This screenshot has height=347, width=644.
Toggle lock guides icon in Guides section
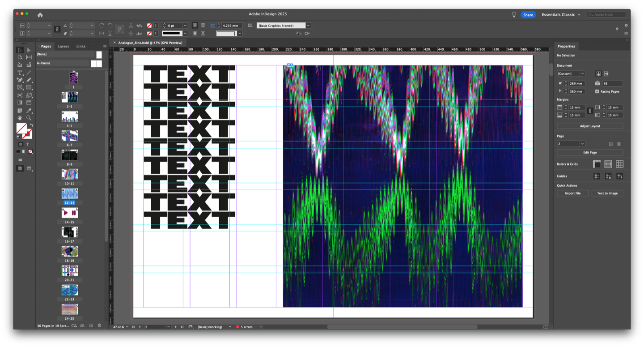[608, 176]
